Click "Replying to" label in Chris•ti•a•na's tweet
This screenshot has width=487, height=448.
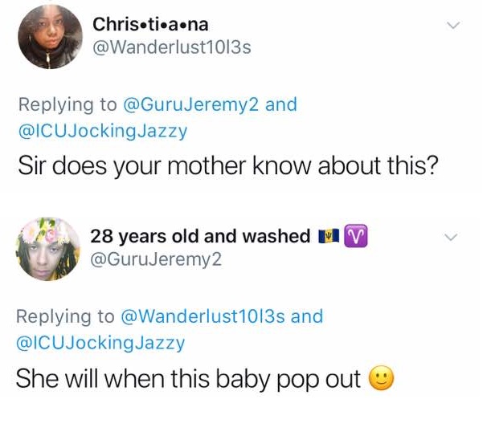(65, 104)
